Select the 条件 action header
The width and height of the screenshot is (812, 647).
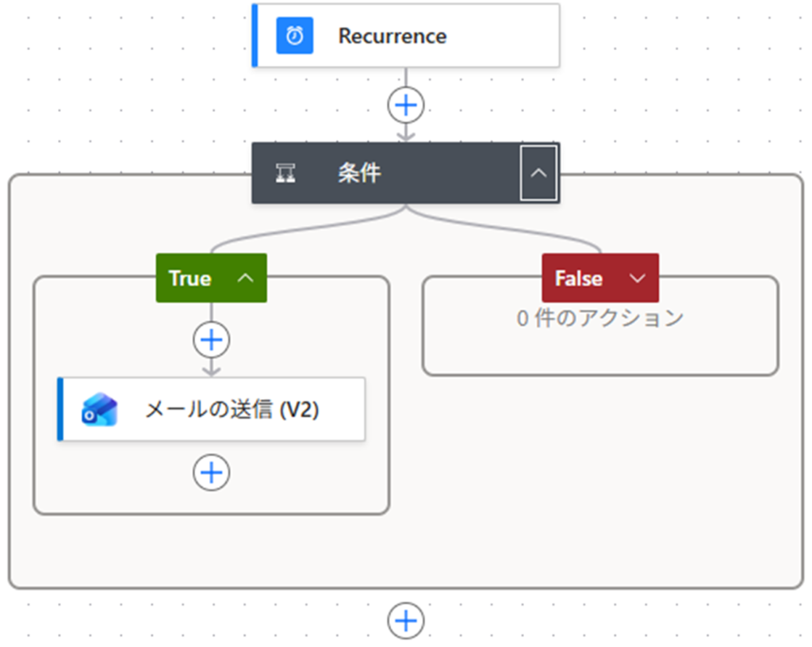pyautogui.click(x=405, y=173)
